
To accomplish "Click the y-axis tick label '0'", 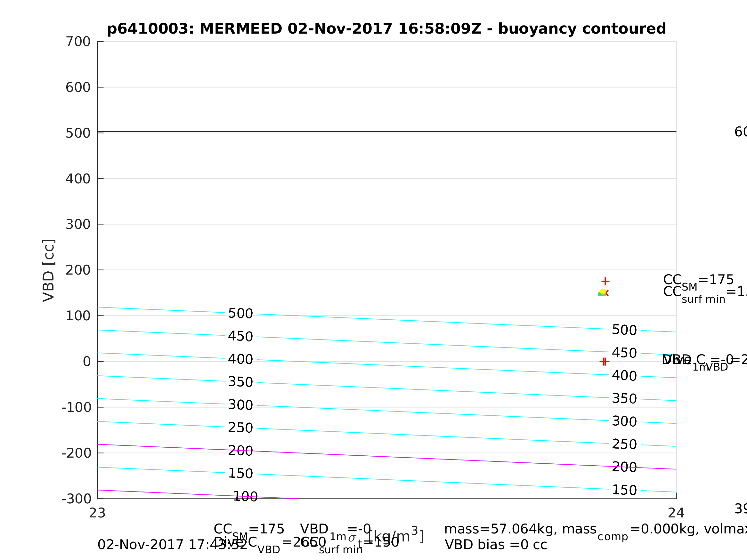I will [87, 362].
